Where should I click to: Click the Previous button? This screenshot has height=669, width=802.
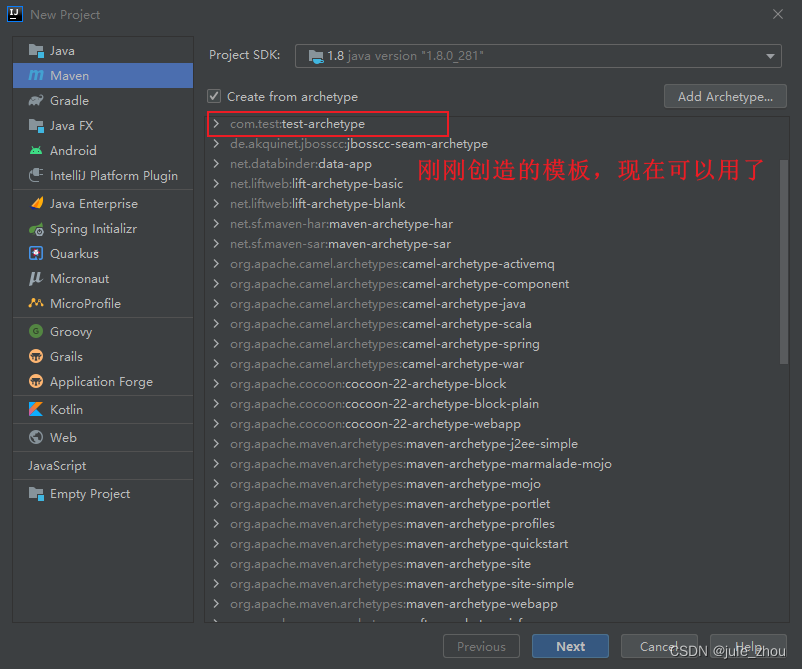(481, 646)
